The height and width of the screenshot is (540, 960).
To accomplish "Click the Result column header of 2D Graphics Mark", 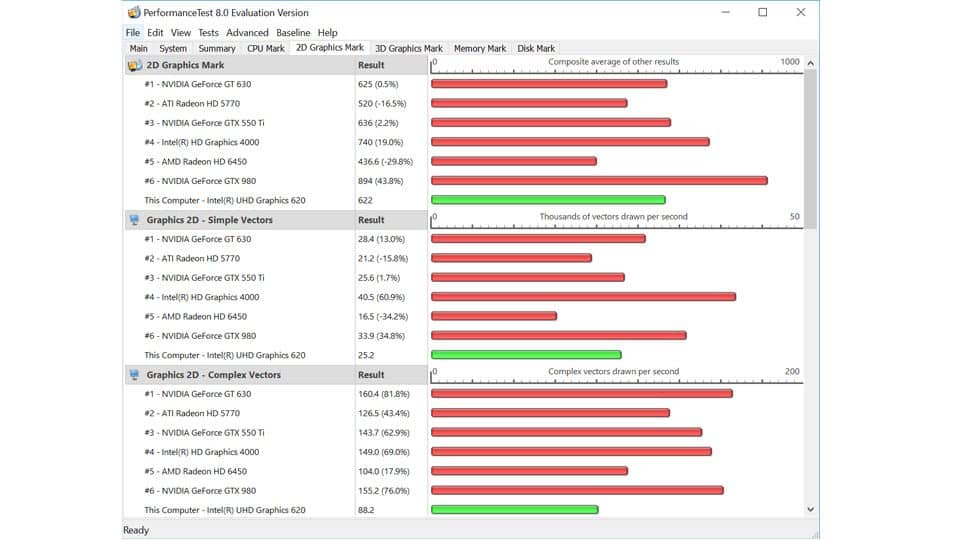I will point(391,65).
